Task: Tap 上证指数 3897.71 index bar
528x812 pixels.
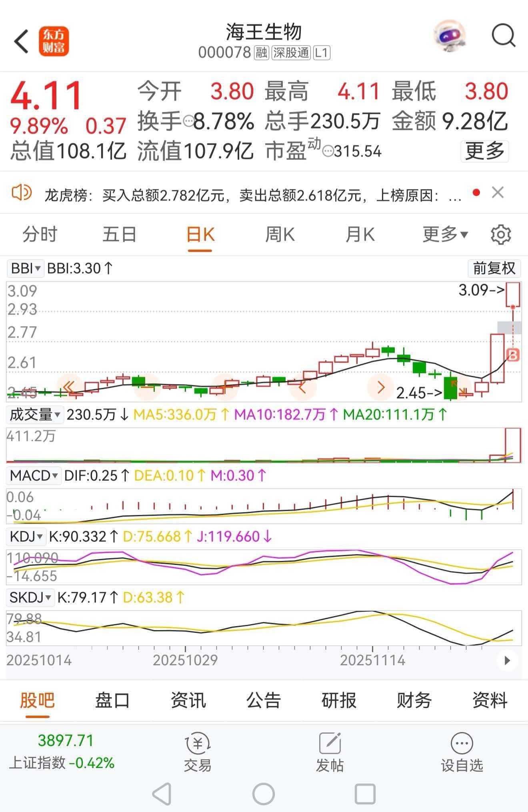Action: tap(62, 752)
